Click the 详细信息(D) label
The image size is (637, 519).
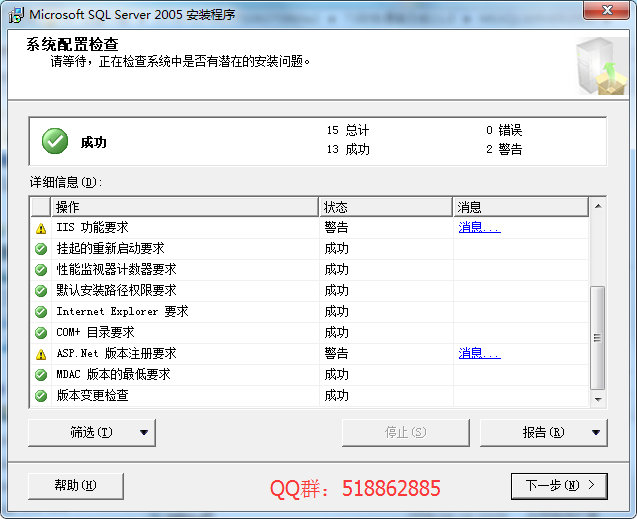[66, 182]
